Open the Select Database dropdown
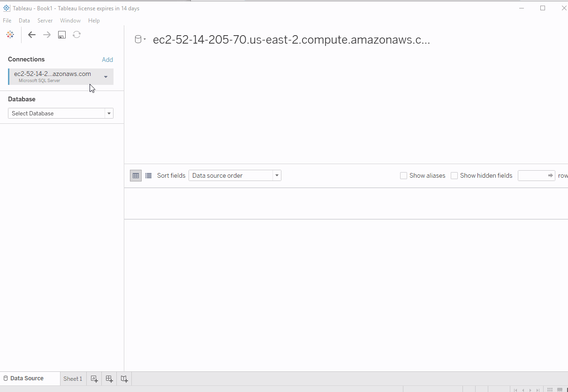 (61, 113)
